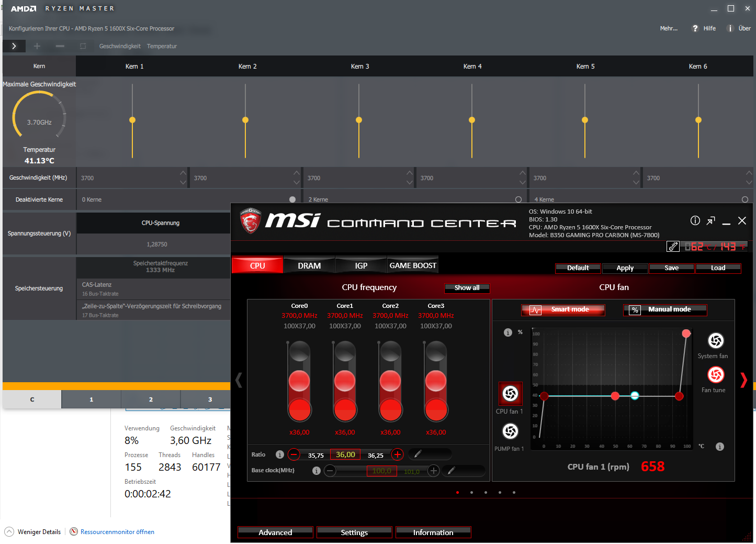Select the 2 Kerne radio button
The width and height of the screenshot is (756, 544).
click(518, 199)
